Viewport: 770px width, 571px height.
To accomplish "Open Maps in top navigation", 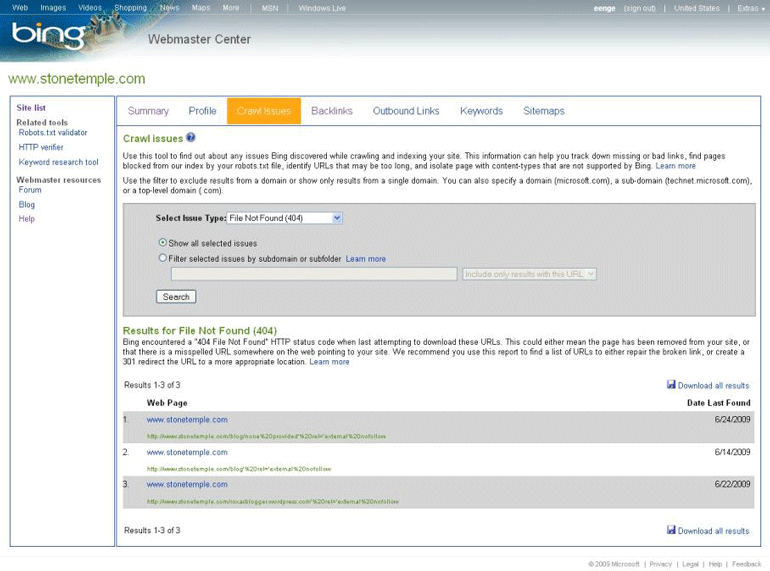I will tap(201, 8).
